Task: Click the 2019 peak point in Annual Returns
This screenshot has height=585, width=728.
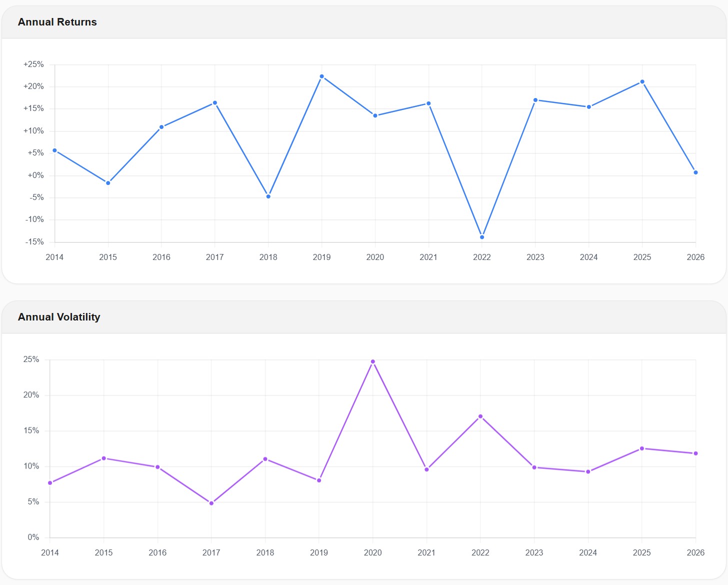Action: 321,76
